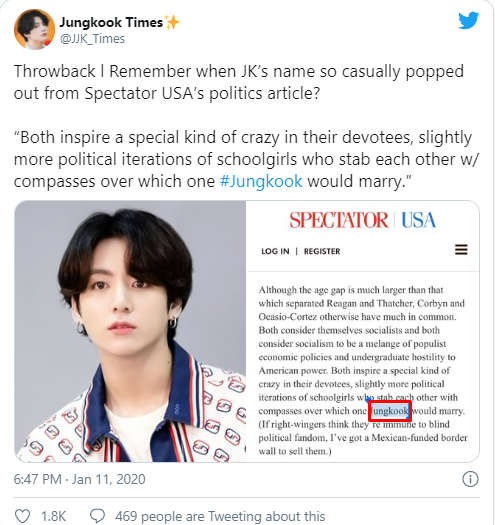
Task: Open the Jungkook portrait photo
Action: [x=130, y=331]
